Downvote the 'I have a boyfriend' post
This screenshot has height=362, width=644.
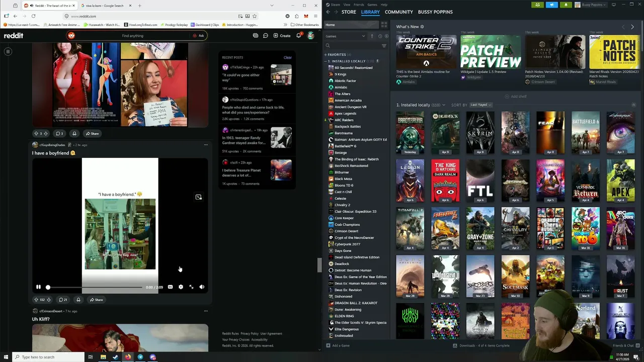tap(49, 300)
